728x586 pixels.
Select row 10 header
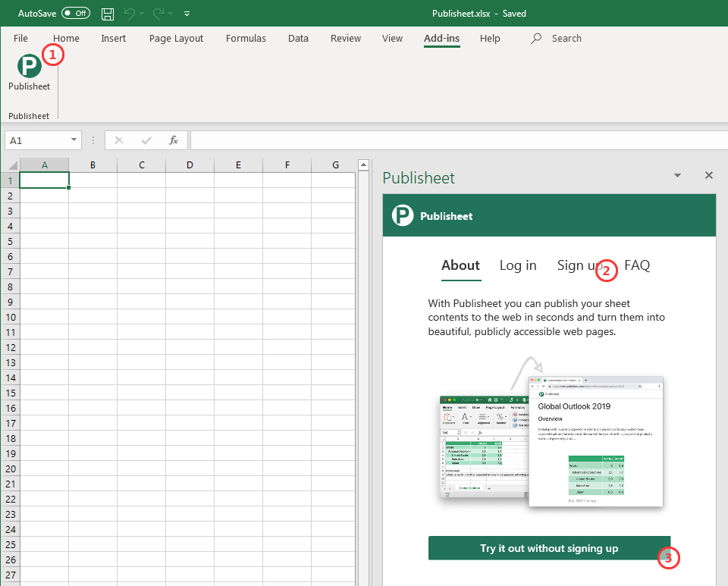click(10, 317)
